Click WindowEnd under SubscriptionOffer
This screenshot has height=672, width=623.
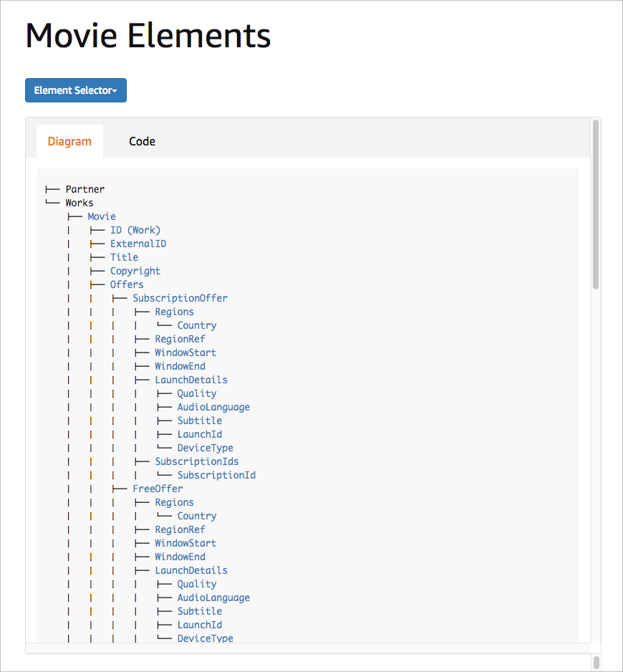coord(180,366)
